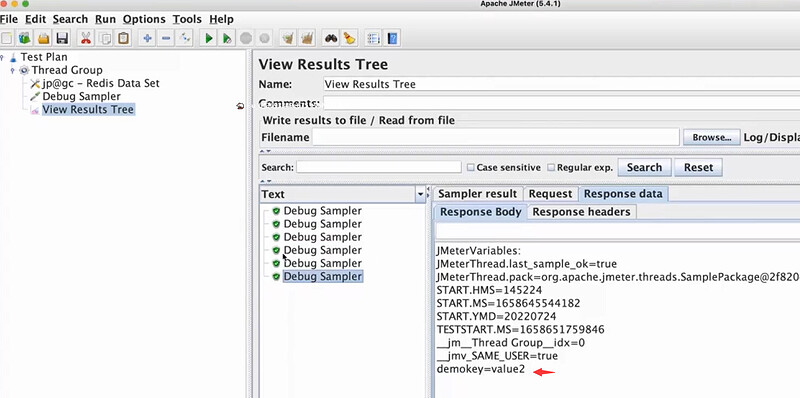Create a new test plan with the New icon
The width and height of the screenshot is (800, 398).
pyautogui.click(x=7, y=38)
